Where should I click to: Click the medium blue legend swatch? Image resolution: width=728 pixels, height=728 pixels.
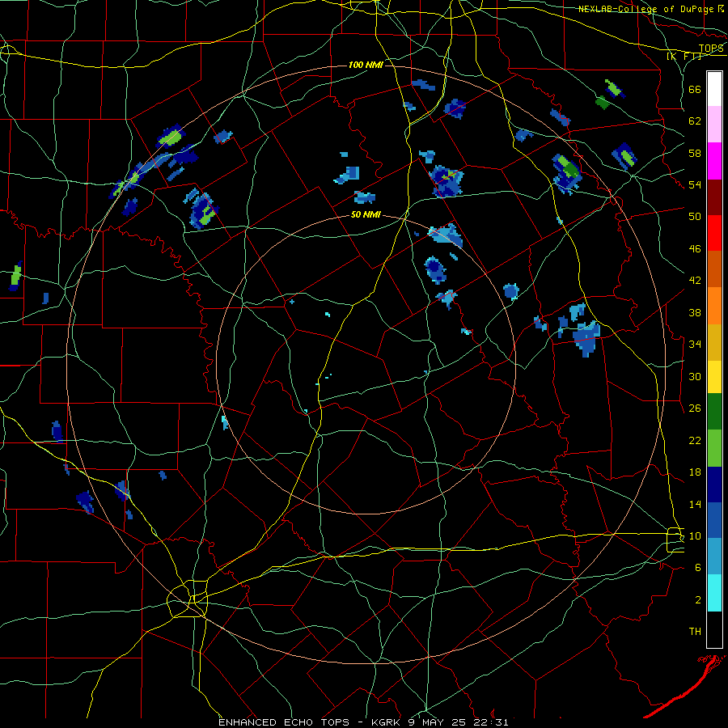(714, 520)
